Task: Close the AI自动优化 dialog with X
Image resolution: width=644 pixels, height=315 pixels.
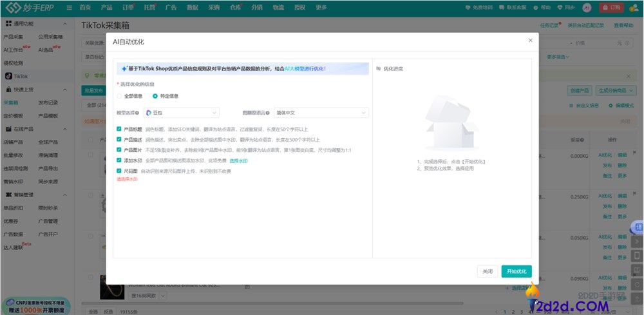Action: (x=530, y=40)
